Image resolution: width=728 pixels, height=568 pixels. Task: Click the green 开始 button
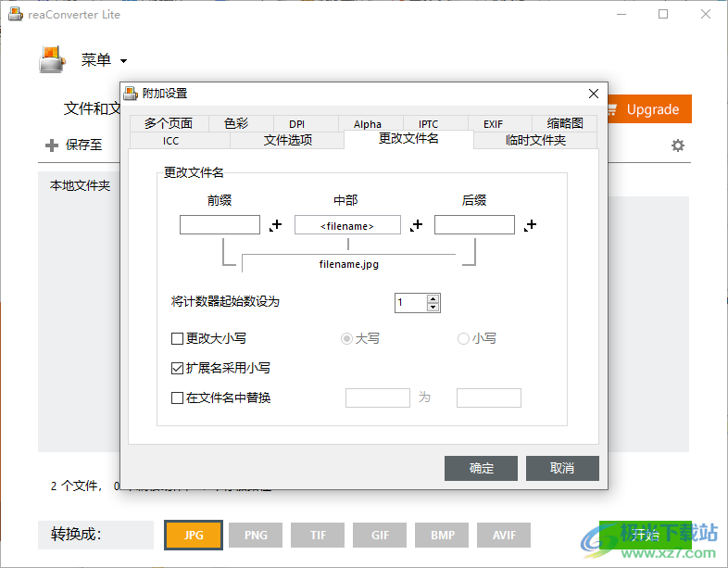(646, 535)
